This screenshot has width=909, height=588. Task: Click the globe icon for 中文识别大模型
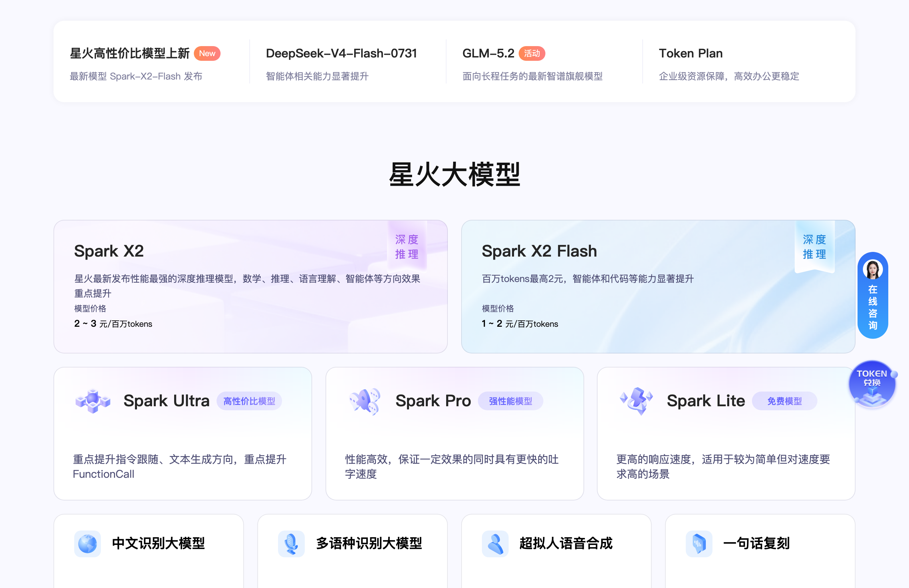[x=88, y=543]
